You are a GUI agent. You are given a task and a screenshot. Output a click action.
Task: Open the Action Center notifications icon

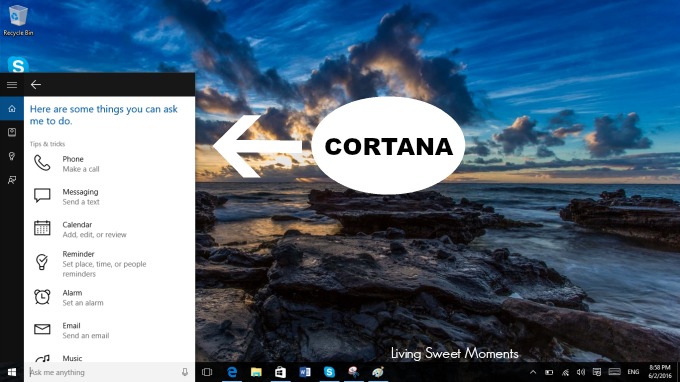click(x=597, y=372)
